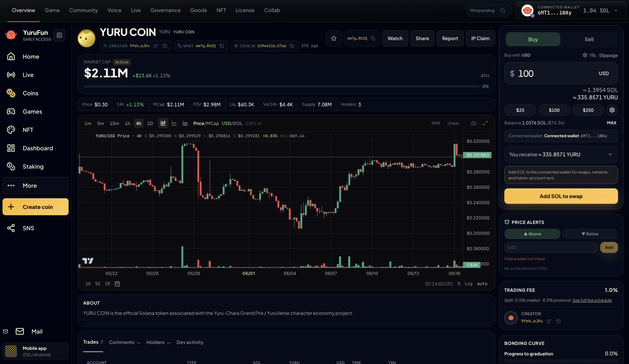The width and height of the screenshot is (629, 364).
Task: Toggle Log scale at chart bottom
Action: (468, 284)
